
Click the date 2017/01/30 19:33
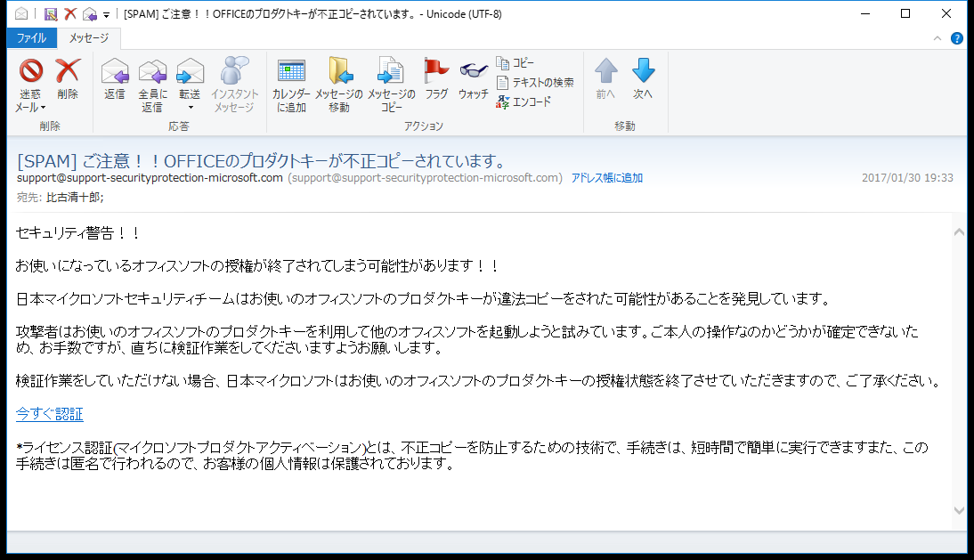click(907, 178)
